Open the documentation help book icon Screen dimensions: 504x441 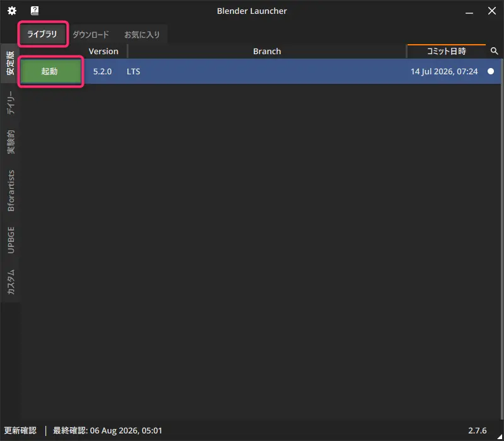[x=35, y=11]
